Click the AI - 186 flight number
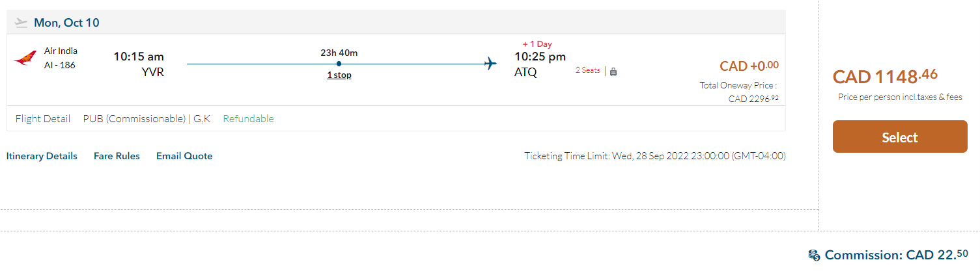Image resolution: width=980 pixels, height=273 pixels. click(60, 64)
